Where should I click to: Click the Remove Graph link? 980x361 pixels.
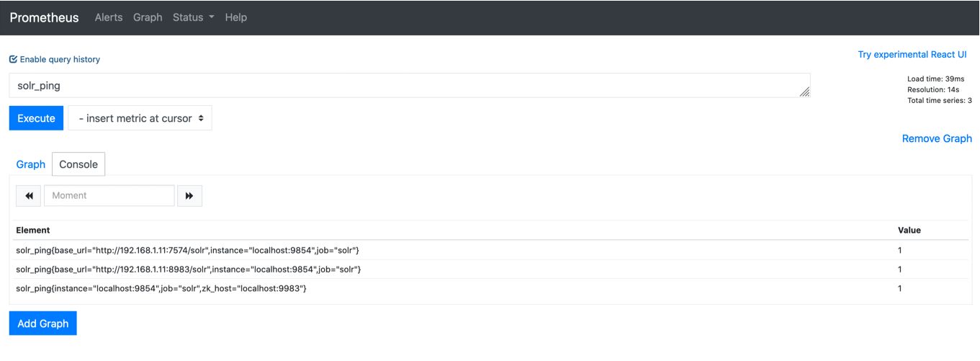pos(936,138)
